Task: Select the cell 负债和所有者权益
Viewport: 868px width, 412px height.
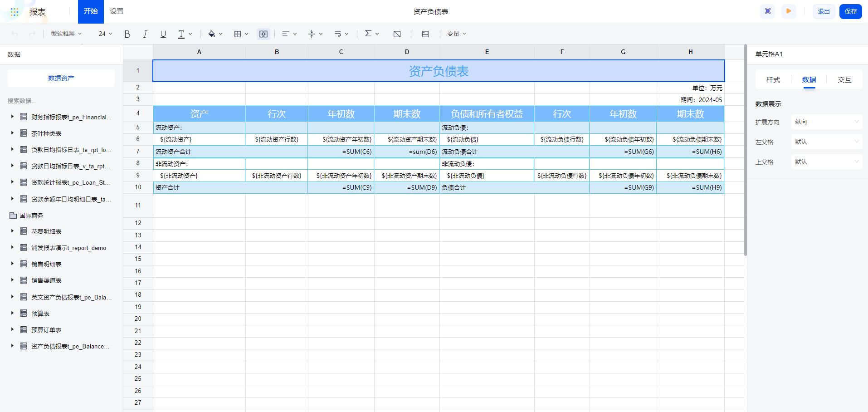Action: pyautogui.click(x=487, y=113)
